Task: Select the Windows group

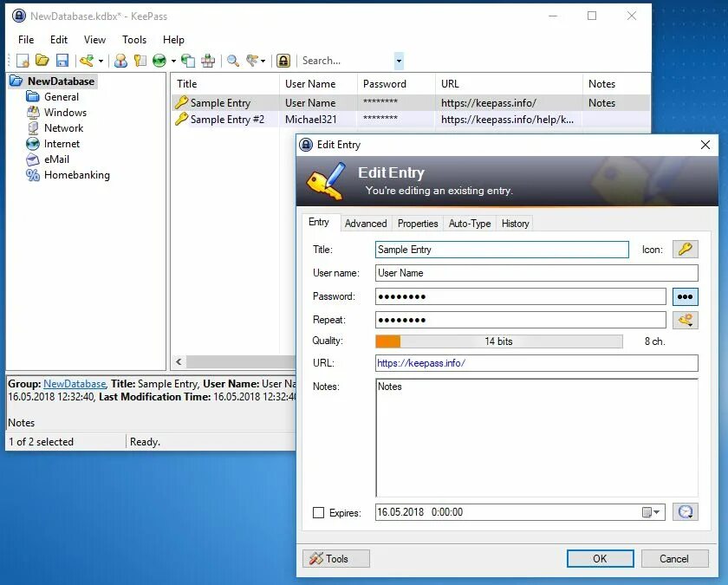Action: click(65, 113)
